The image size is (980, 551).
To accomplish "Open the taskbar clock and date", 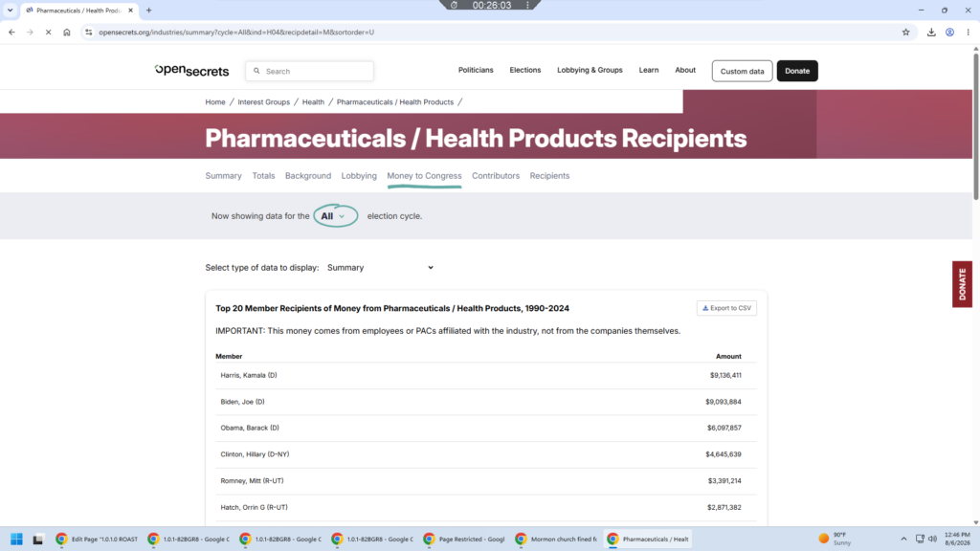I will [x=957, y=539].
